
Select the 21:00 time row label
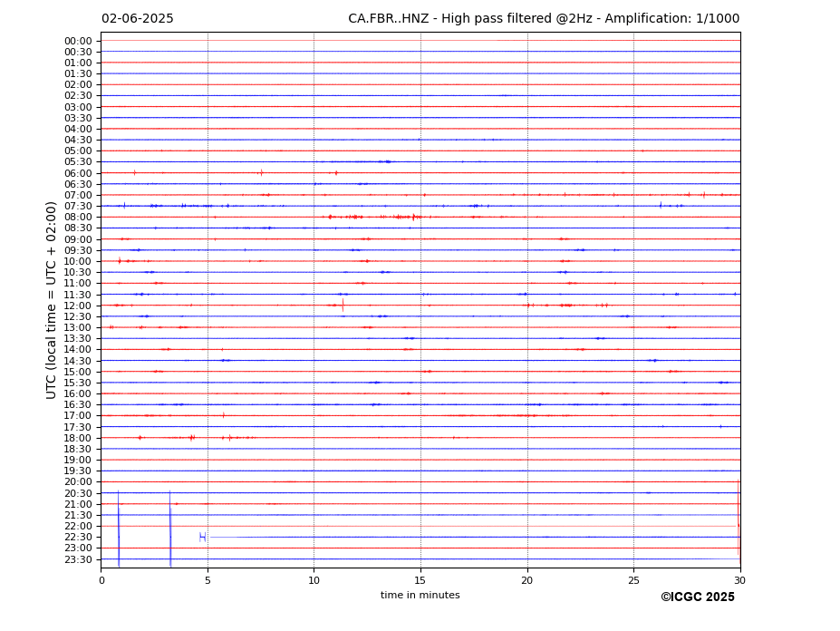[x=78, y=504]
